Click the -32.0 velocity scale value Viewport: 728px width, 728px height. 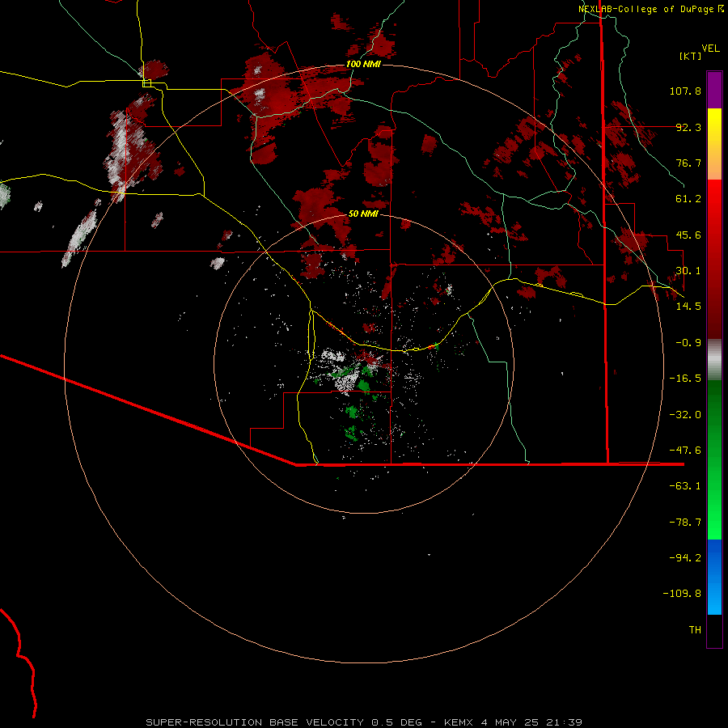tap(685, 415)
